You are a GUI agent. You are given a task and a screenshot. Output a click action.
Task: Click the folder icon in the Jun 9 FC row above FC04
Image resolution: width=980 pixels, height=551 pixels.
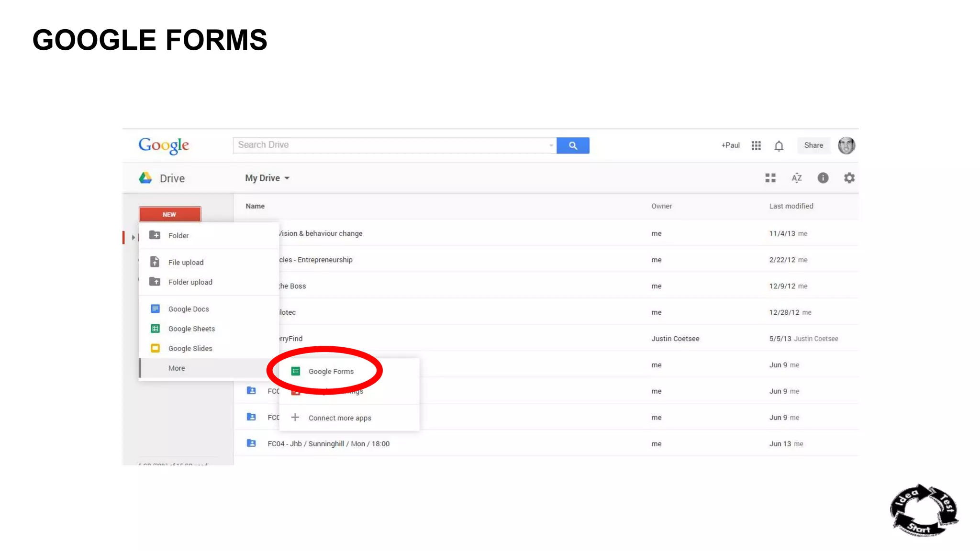tap(251, 417)
